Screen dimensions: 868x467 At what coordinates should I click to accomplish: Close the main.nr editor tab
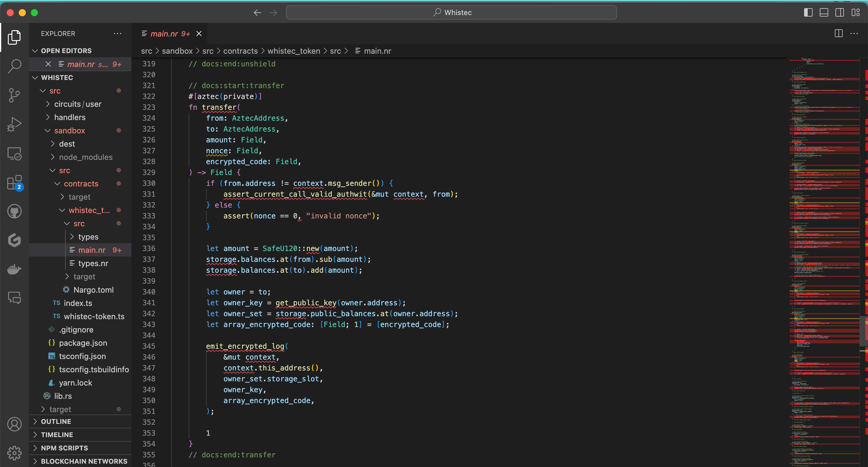pyautogui.click(x=199, y=33)
